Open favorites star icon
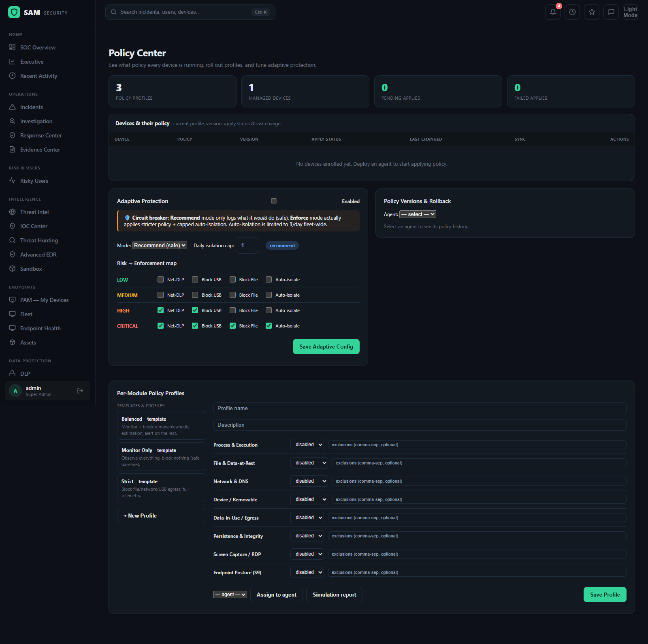 click(592, 12)
